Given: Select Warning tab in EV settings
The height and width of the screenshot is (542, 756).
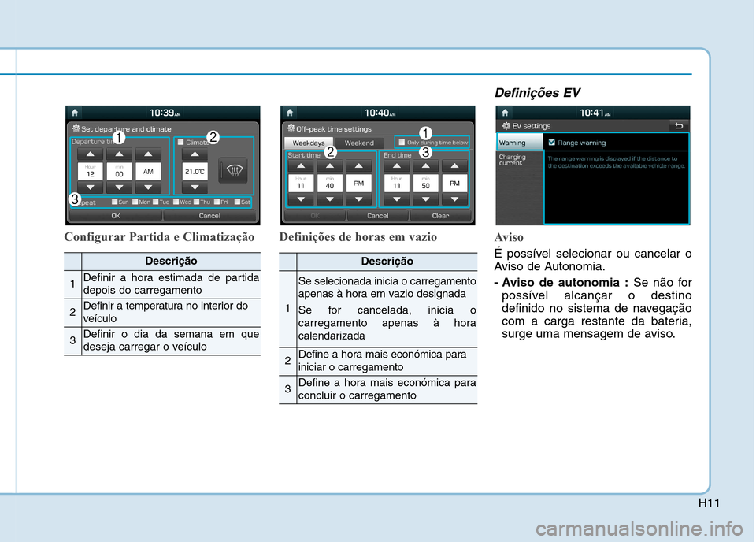Looking at the screenshot, I should click(520, 143).
